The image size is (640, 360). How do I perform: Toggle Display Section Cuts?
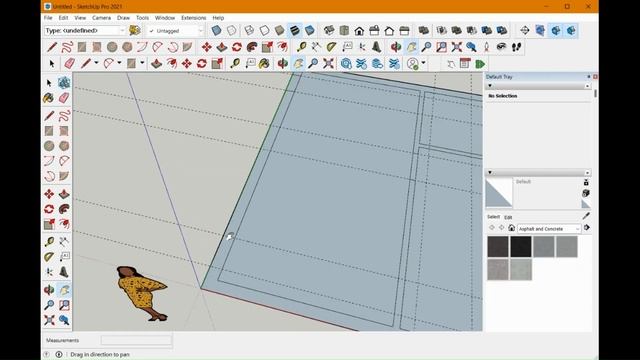(x=556, y=31)
